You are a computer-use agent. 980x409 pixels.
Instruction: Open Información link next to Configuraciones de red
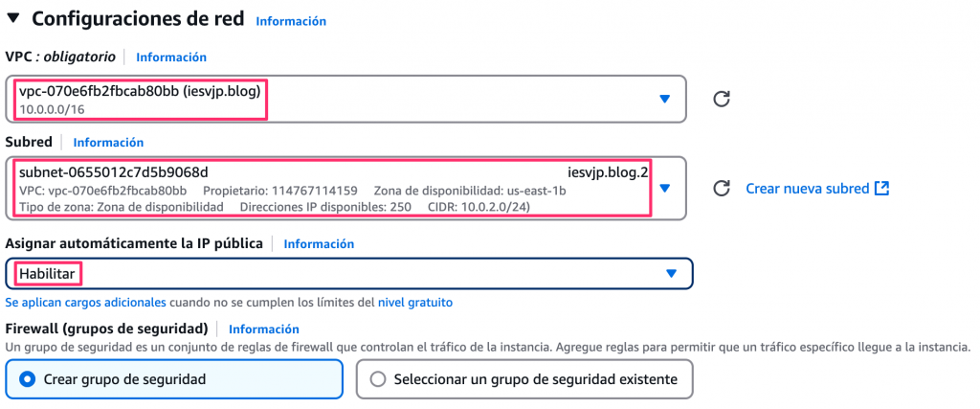[x=291, y=20]
